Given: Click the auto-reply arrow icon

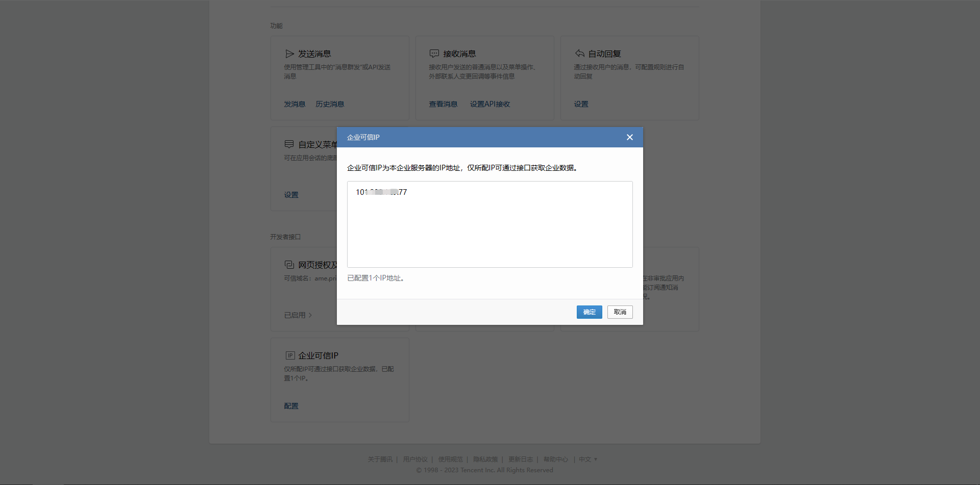Looking at the screenshot, I should pos(580,54).
